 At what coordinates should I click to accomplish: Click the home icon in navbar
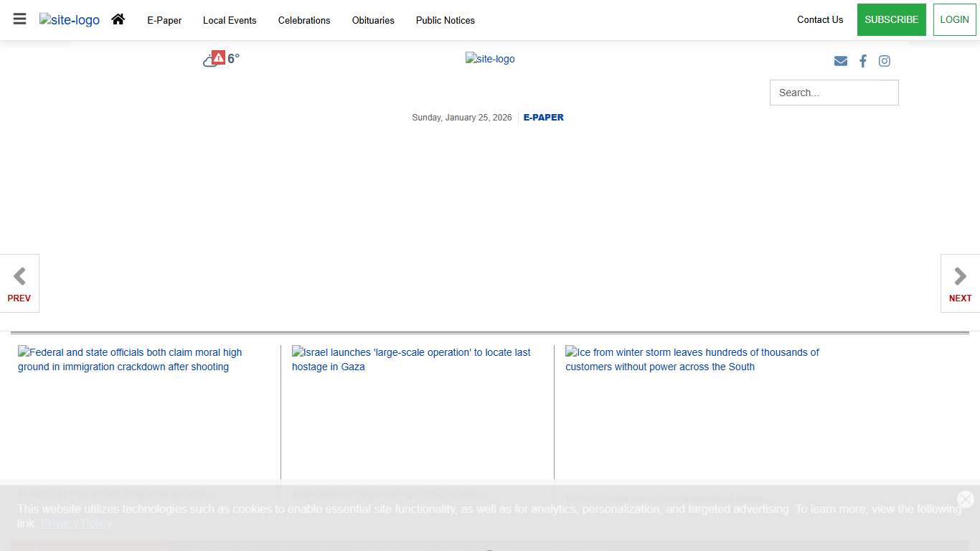118,19
